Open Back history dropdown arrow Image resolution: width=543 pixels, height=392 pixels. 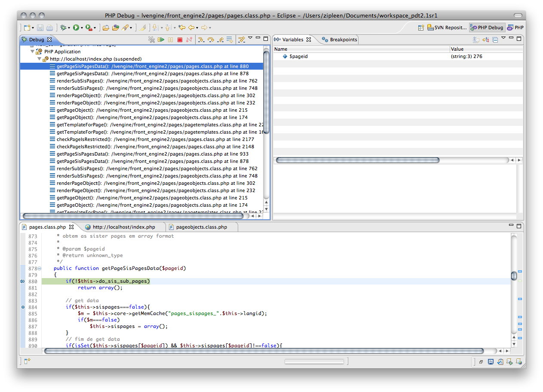(x=197, y=28)
